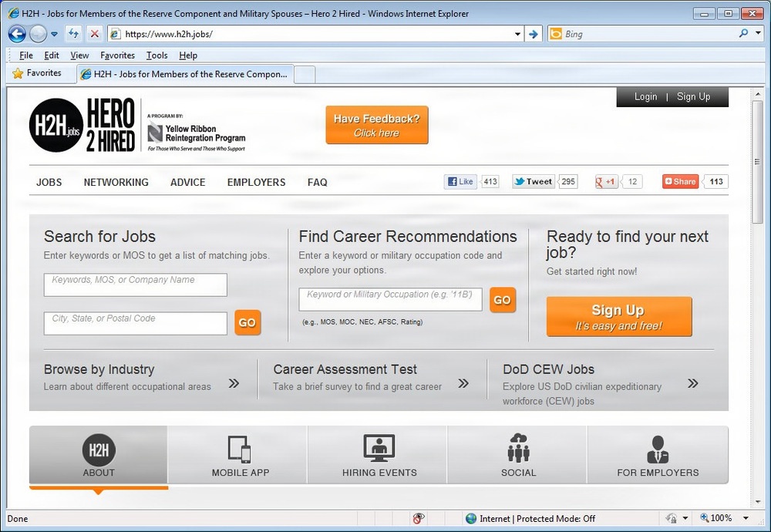The height and width of the screenshot is (532, 771).
Task: Click the City, State, or Postal Code field
Action: pos(135,324)
